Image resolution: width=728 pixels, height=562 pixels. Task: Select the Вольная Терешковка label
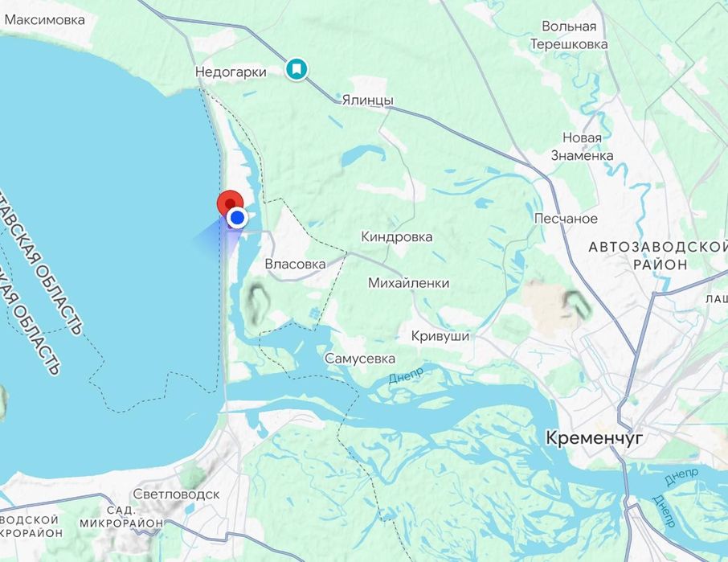569,35
